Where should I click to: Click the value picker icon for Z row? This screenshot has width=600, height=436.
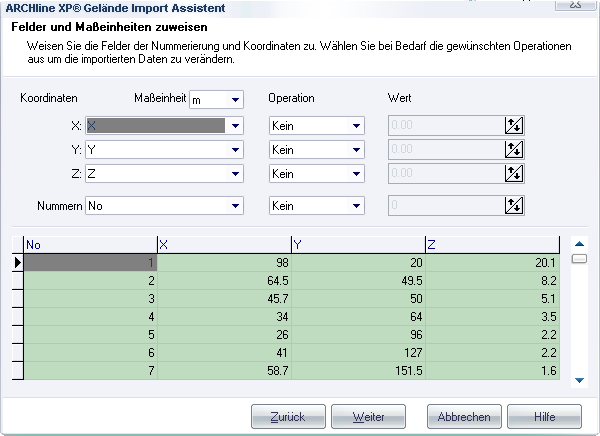pos(514,173)
